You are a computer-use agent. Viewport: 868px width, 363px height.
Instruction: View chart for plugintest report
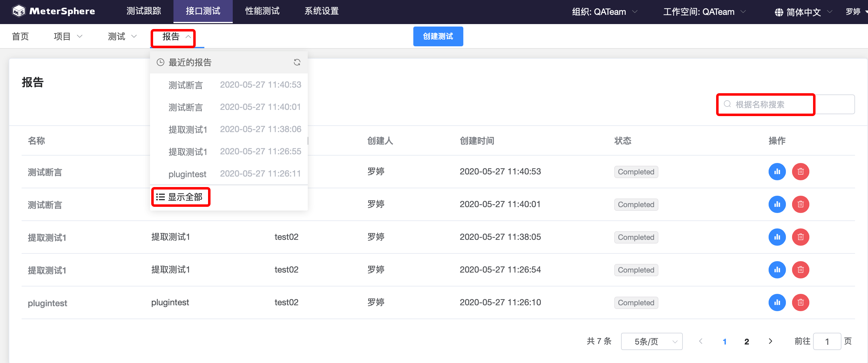coord(777,302)
